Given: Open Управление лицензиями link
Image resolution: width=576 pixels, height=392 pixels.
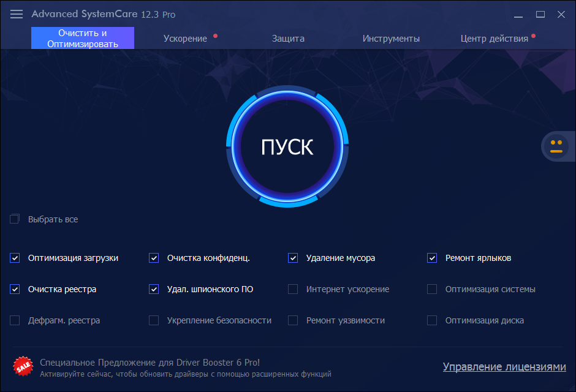Looking at the screenshot, I should [504, 366].
